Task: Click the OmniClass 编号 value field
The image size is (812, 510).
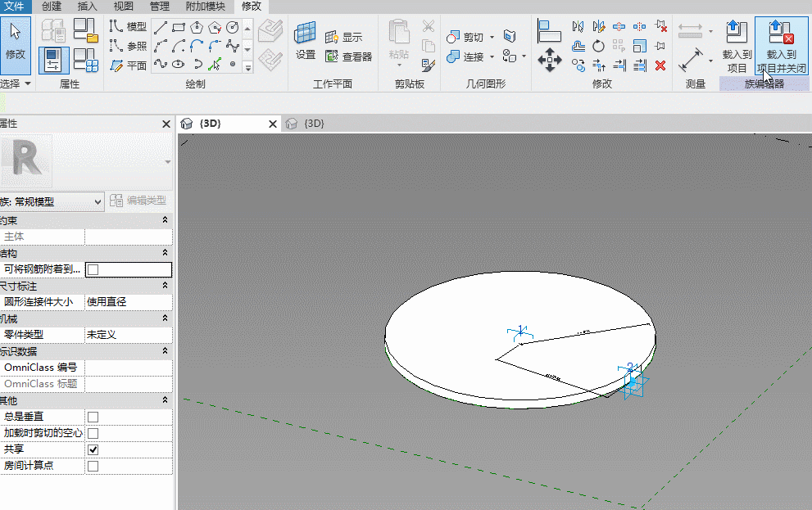Action: [x=129, y=368]
